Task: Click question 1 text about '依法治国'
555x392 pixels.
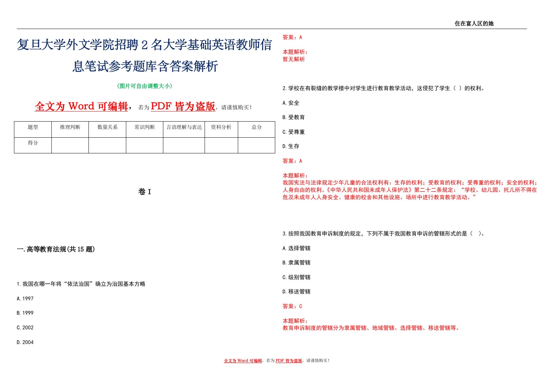Action: 81,284
